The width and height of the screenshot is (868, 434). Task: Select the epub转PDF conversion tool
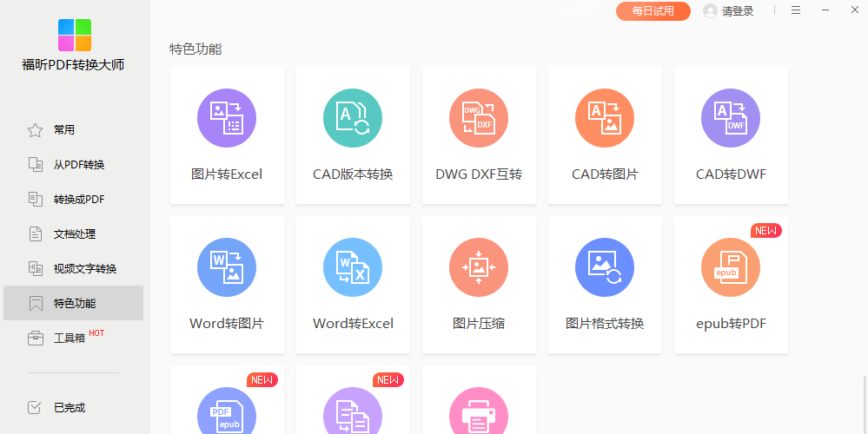pyautogui.click(x=731, y=285)
